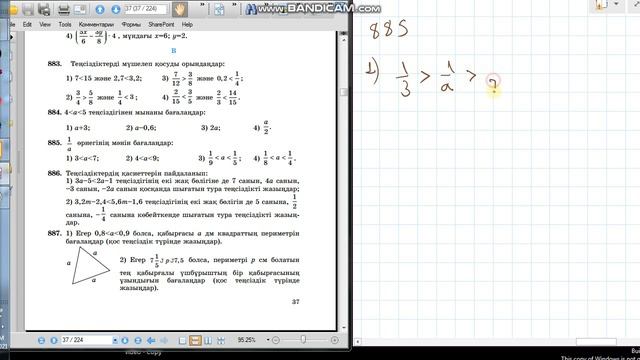This screenshot has width=640, height=360.
Task: Open the pen tool dropdown at the whiteboard top
Action: click(616, 4)
